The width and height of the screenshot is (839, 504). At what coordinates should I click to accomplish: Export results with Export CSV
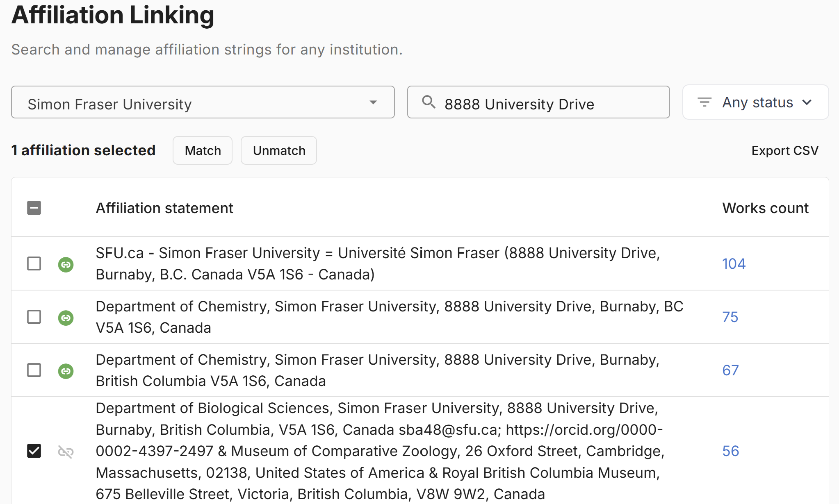(785, 150)
